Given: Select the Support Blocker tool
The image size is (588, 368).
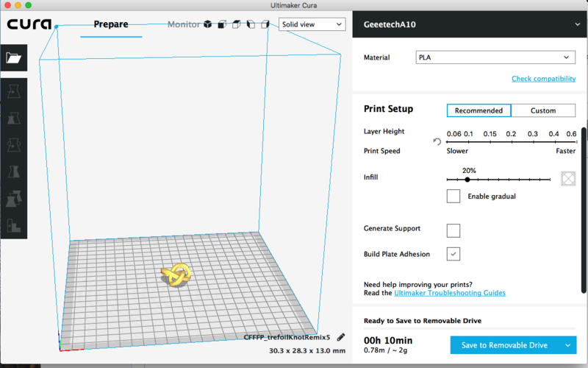Looking at the screenshot, I should coord(14,225).
